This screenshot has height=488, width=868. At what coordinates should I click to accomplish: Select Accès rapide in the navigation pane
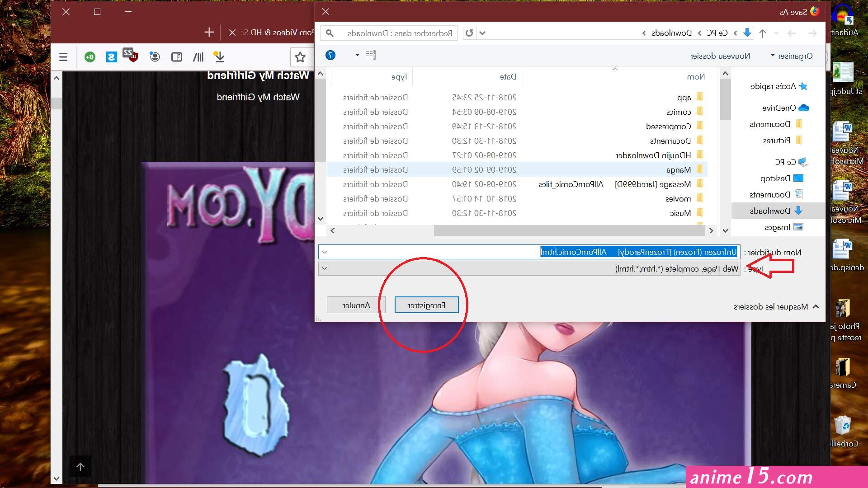click(778, 86)
